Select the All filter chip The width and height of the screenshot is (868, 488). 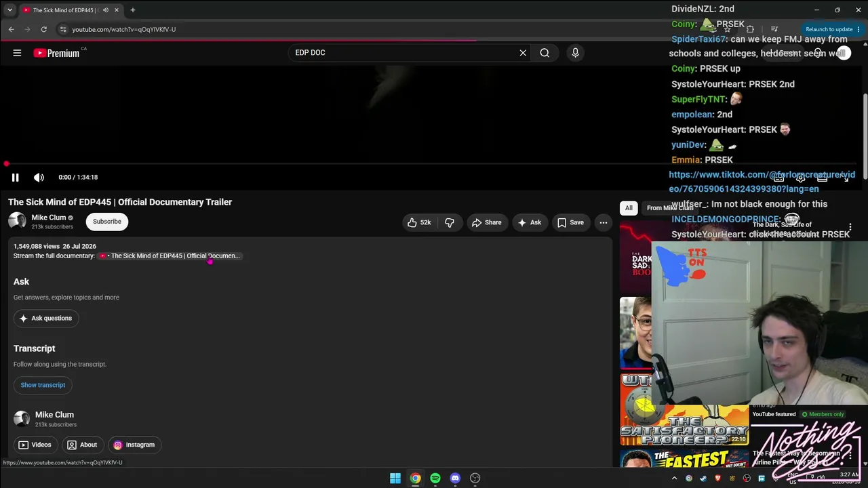pyautogui.click(x=629, y=208)
